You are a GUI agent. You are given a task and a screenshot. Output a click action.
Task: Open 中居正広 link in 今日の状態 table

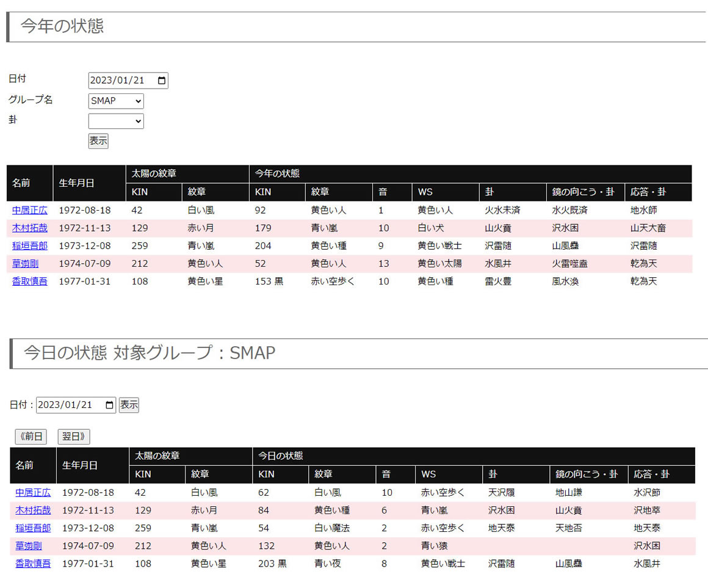[33, 492]
